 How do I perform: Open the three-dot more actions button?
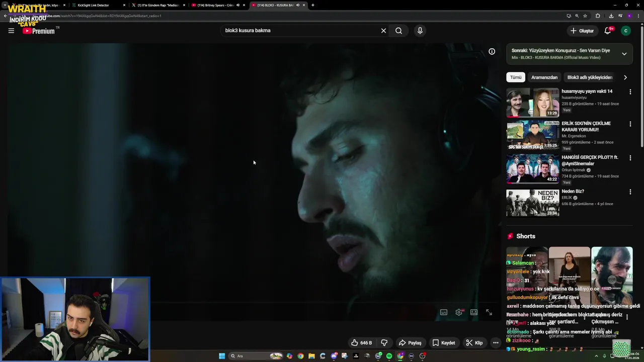click(x=496, y=343)
